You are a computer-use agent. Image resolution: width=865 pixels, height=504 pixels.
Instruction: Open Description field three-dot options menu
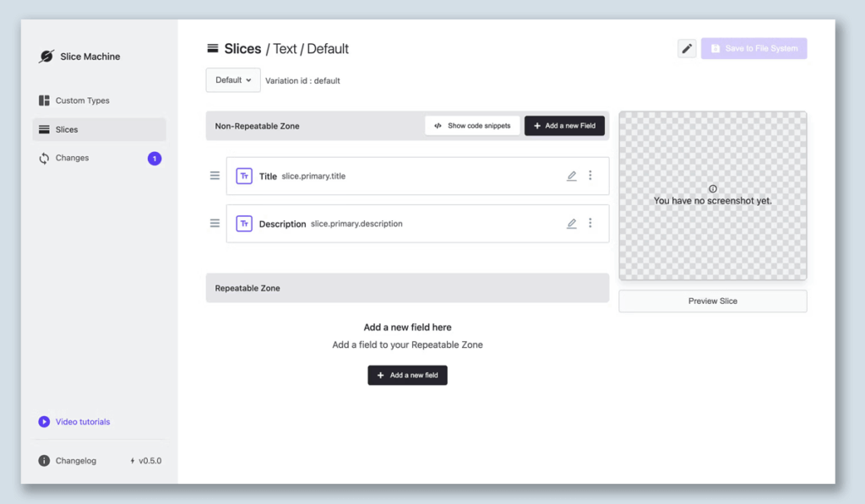tap(590, 224)
